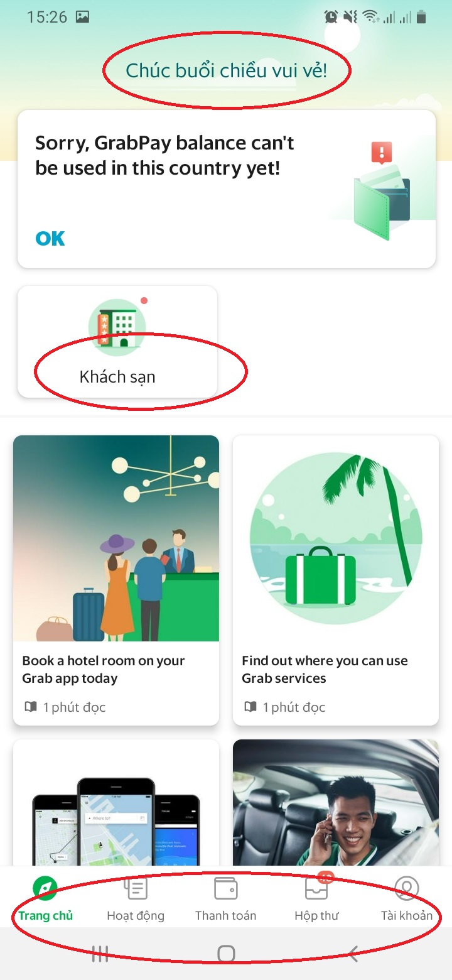This screenshot has width=452, height=980.
Task: Open Hoạt động activity list icon
Action: tap(136, 889)
